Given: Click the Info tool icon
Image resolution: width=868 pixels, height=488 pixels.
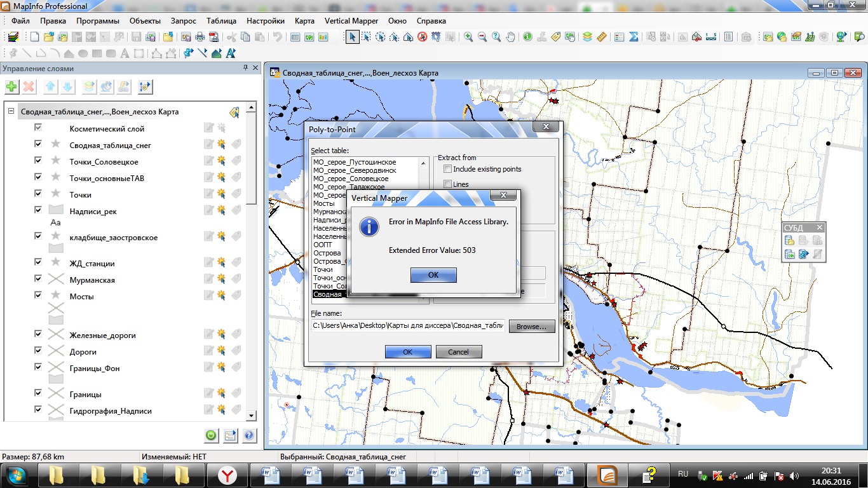Looking at the screenshot, I should coord(527,37).
